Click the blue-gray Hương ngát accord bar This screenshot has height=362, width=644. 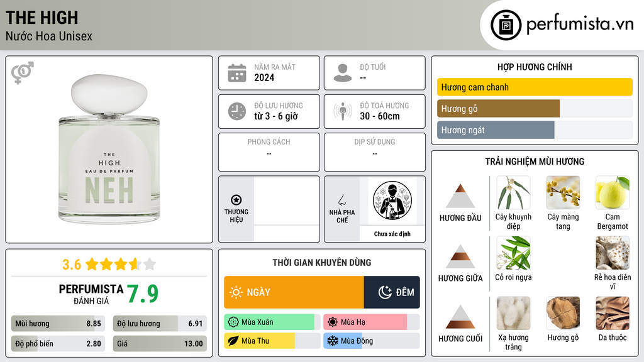496,130
